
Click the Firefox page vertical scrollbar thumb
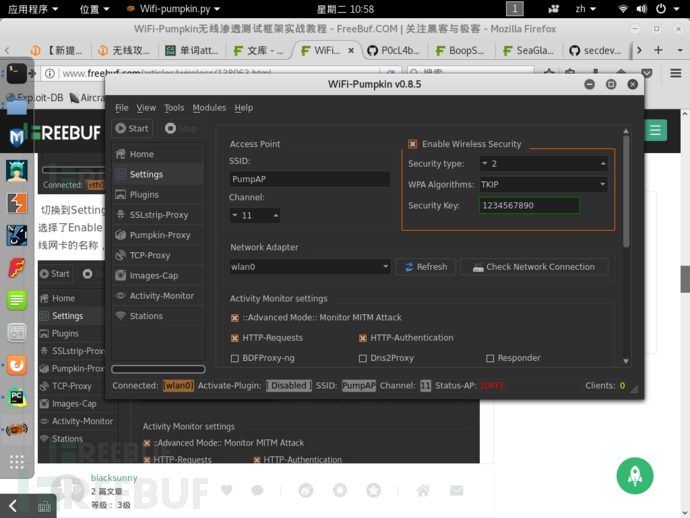coord(685,279)
